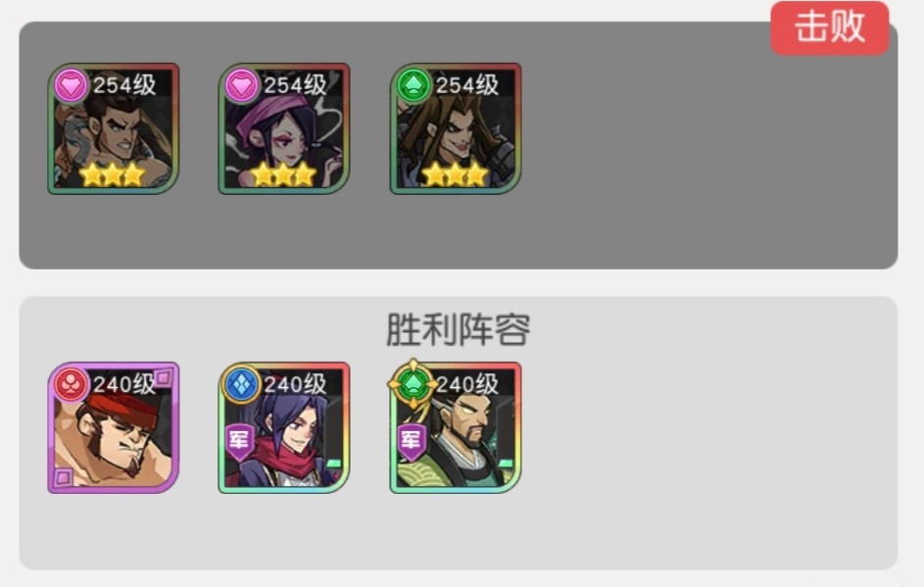The width and height of the screenshot is (924, 587).
Task: Open the green-robed bearded level 240 hero
Action: (x=456, y=428)
